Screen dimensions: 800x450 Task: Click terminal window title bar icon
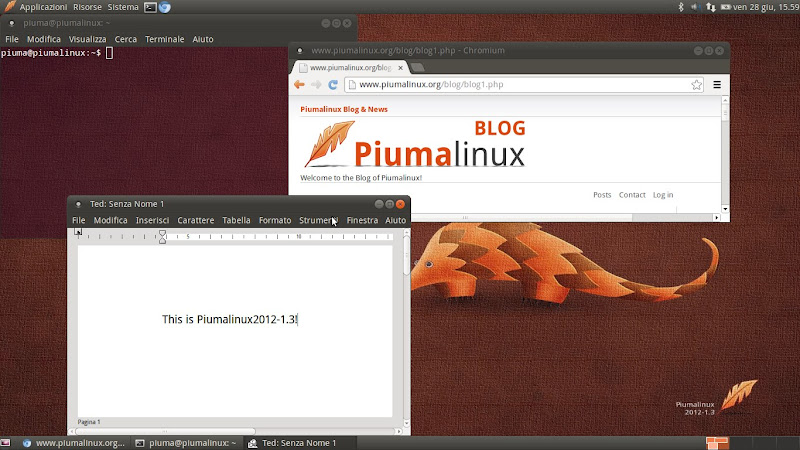(11, 23)
